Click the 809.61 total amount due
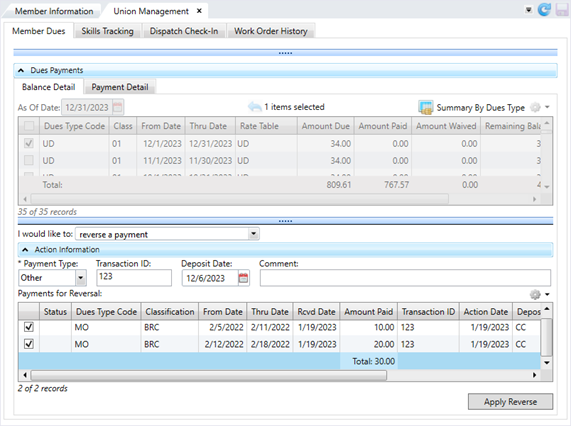 339,185
